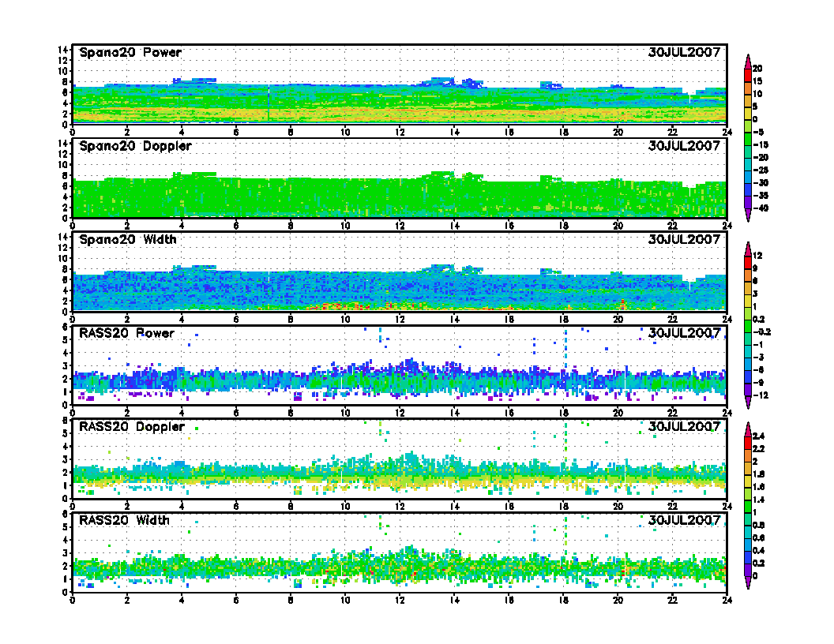Click the 30JUL2007 date in Spano20 Power panel
This screenshot has width=834, height=644.
click(x=685, y=52)
